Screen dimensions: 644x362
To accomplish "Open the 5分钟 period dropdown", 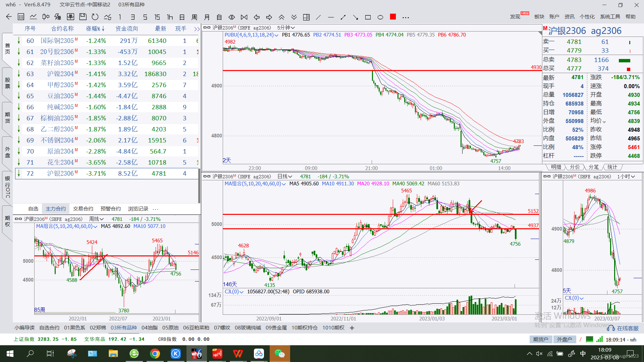I will click(286, 27).
